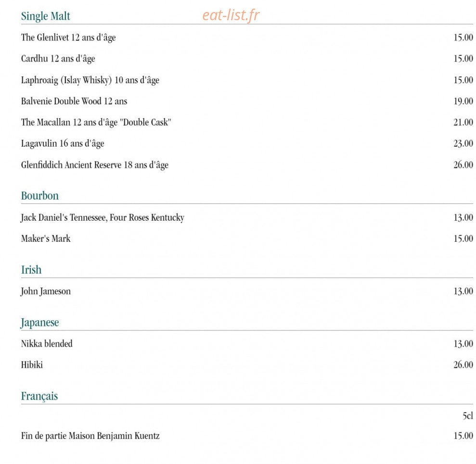The image size is (476, 464).
Task: Click the Hibiki entry
Action: click(32, 364)
